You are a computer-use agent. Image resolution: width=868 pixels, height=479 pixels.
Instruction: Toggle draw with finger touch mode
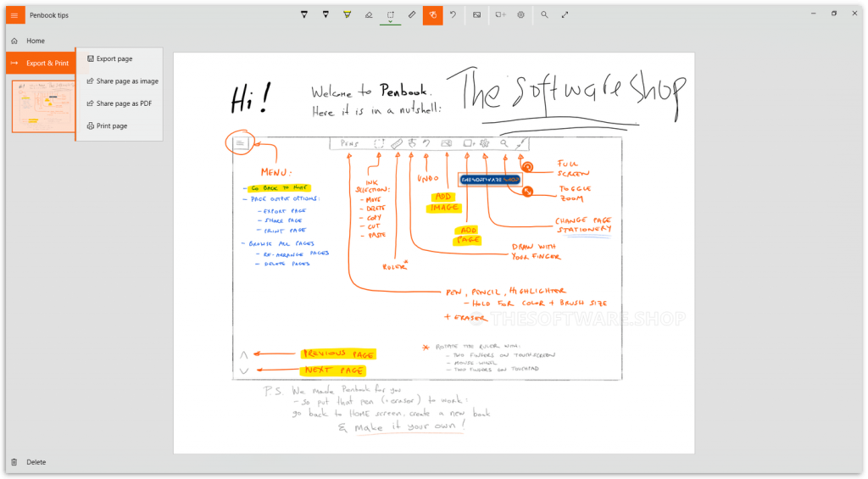coord(433,15)
